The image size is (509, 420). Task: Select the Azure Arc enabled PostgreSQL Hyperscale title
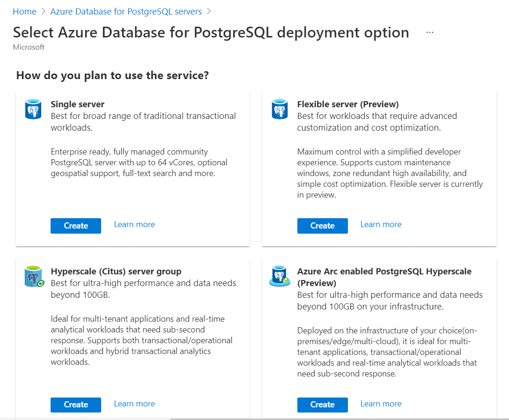384,272
